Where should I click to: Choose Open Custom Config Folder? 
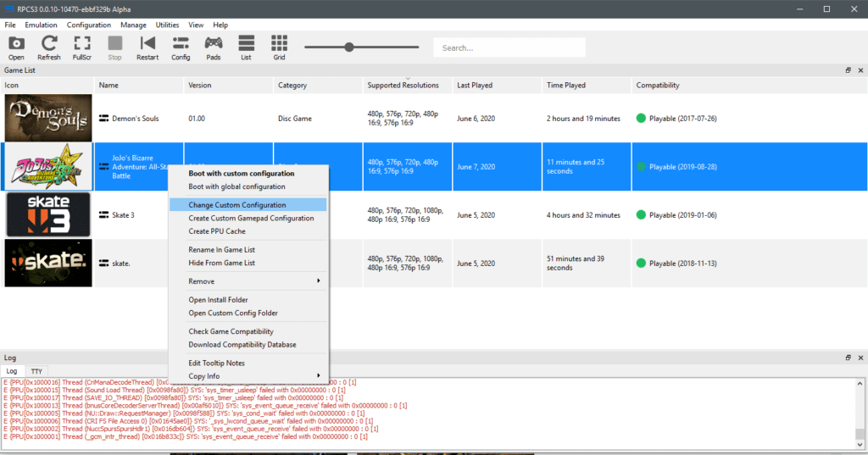pyautogui.click(x=248, y=313)
